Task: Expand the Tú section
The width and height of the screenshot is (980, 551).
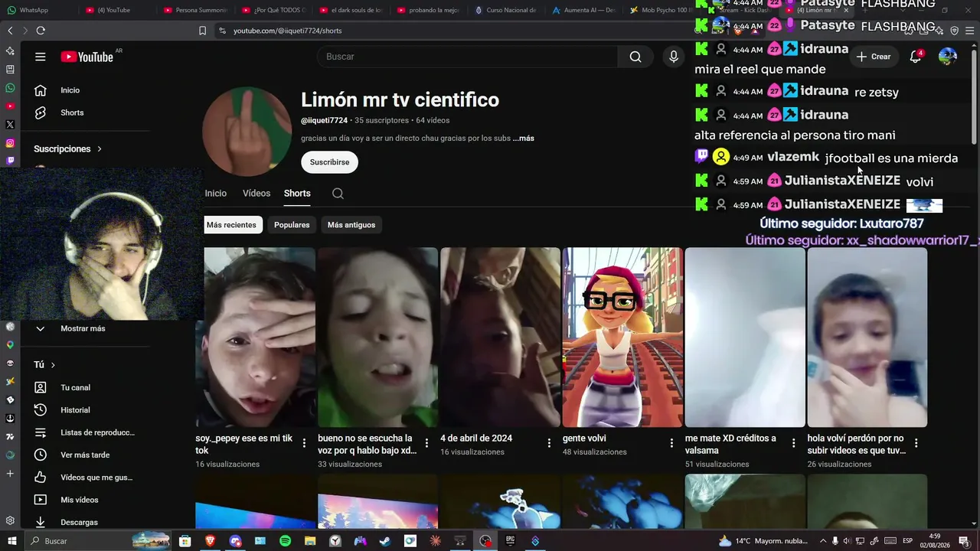Action: pyautogui.click(x=44, y=365)
